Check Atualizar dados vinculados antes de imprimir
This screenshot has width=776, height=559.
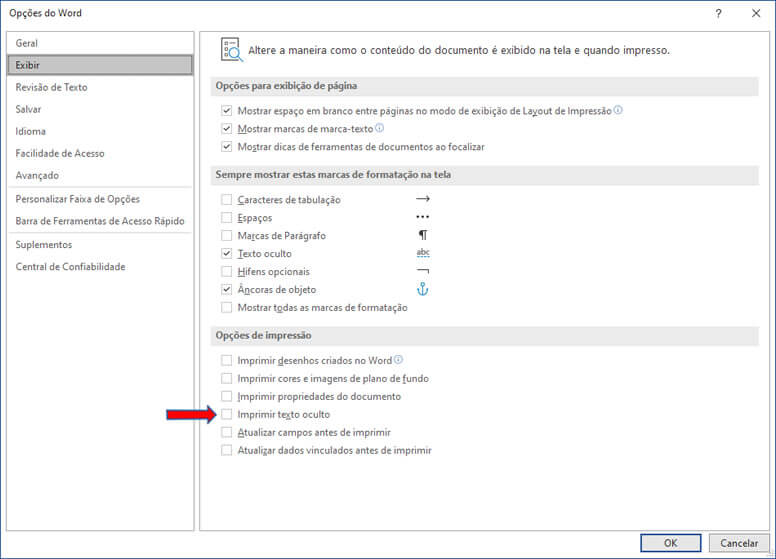227,450
